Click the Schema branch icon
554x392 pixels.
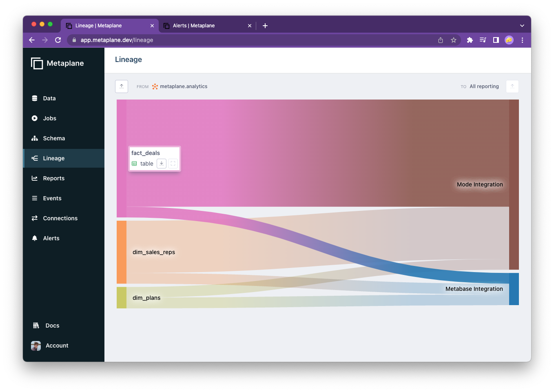34,138
